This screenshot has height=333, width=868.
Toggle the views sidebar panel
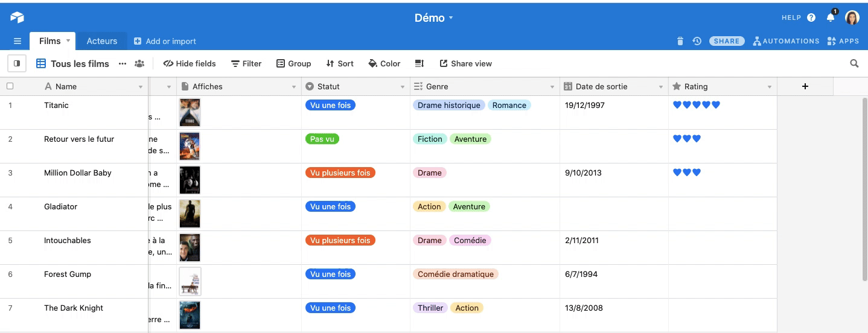tap(17, 63)
